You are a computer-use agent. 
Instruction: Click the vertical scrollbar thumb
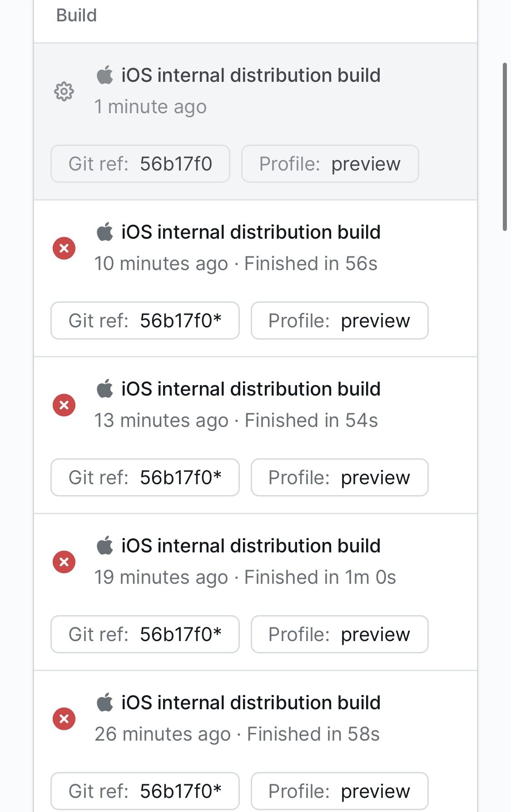click(505, 147)
